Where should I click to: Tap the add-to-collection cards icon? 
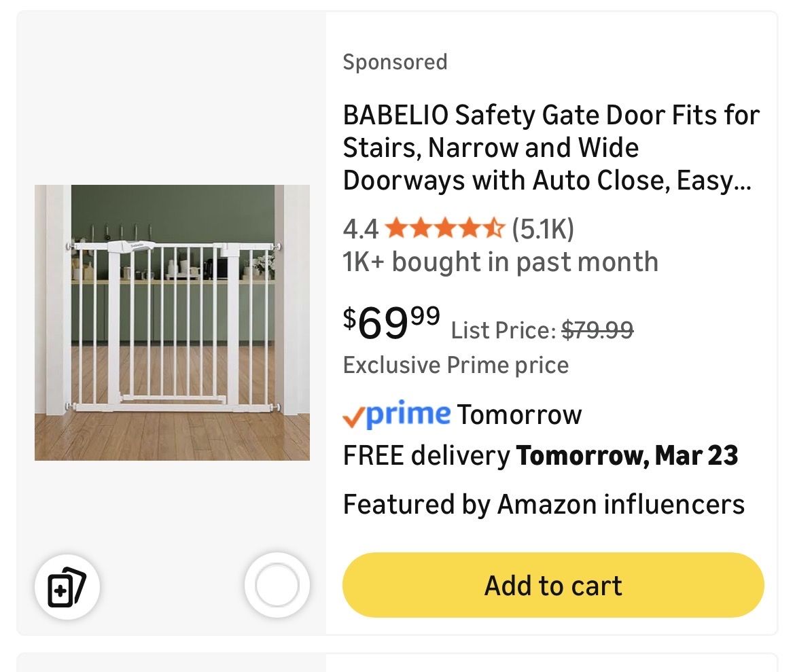[x=67, y=586]
